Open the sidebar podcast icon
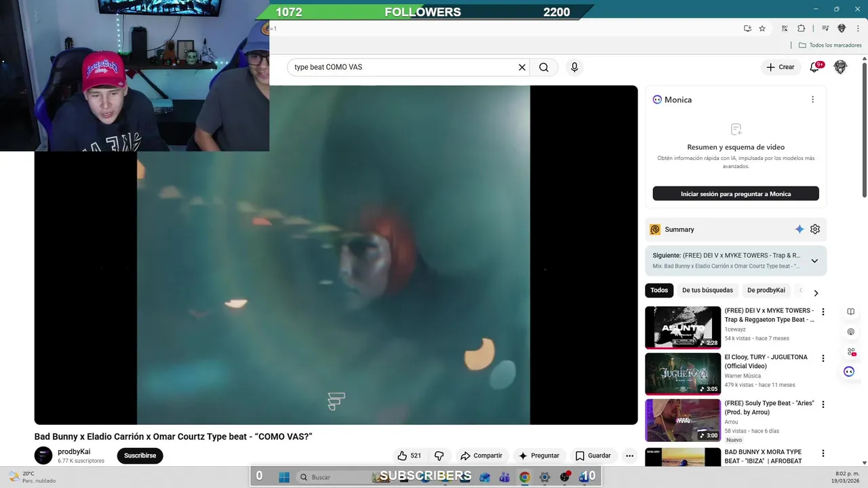 pyautogui.click(x=850, y=332)
